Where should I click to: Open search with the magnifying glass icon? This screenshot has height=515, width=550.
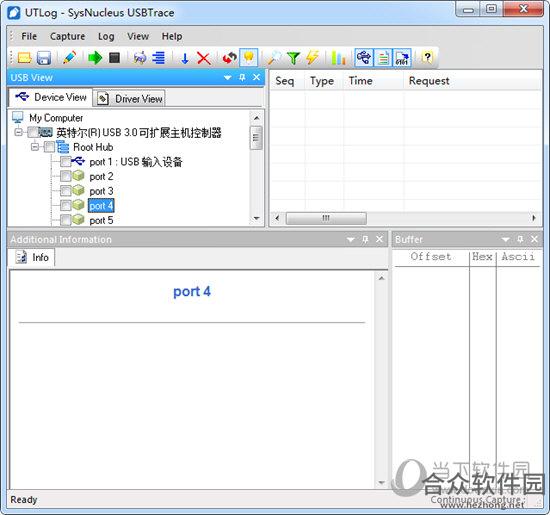pyautogui.click(x=274, y=58)
